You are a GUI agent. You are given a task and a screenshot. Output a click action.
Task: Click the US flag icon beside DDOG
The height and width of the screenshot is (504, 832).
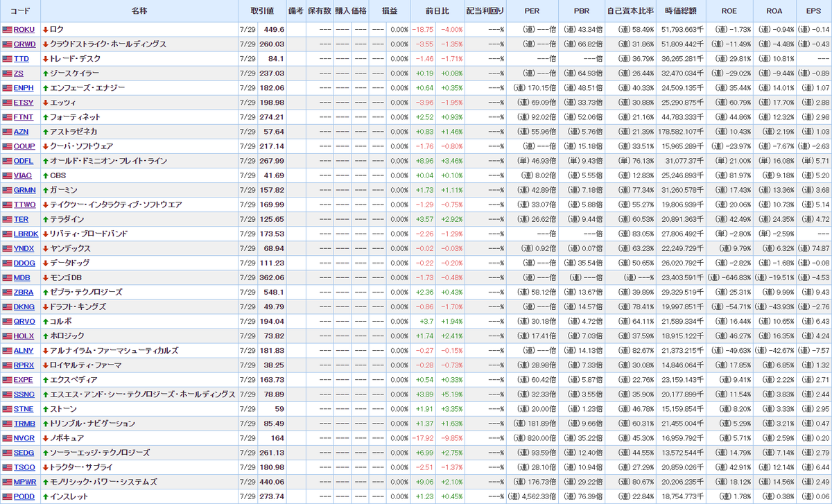[7, 263]
